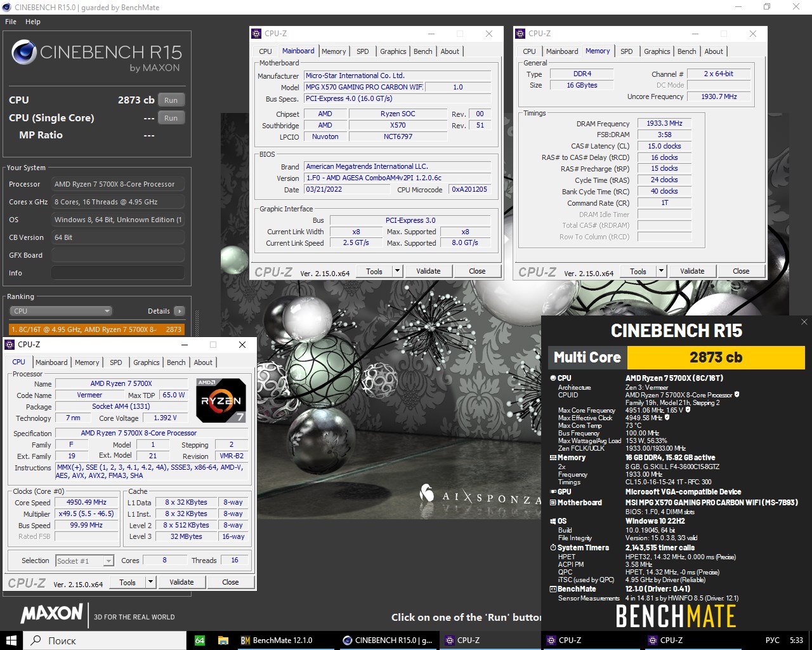Click the РУС language indicator in tray
The image size is (812, 650).
tap(772, 640)
